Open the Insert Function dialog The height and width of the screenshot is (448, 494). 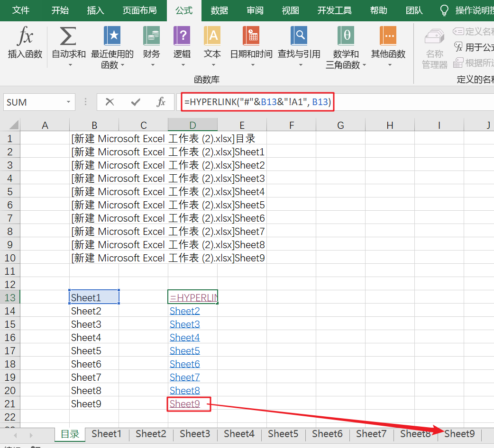(x=25, y=43)
